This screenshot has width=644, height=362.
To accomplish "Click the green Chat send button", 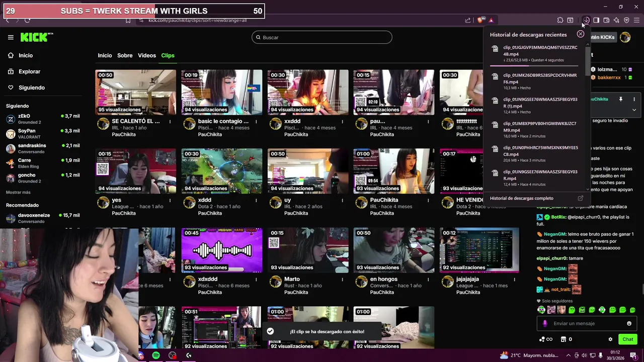I will click(627, 339).
